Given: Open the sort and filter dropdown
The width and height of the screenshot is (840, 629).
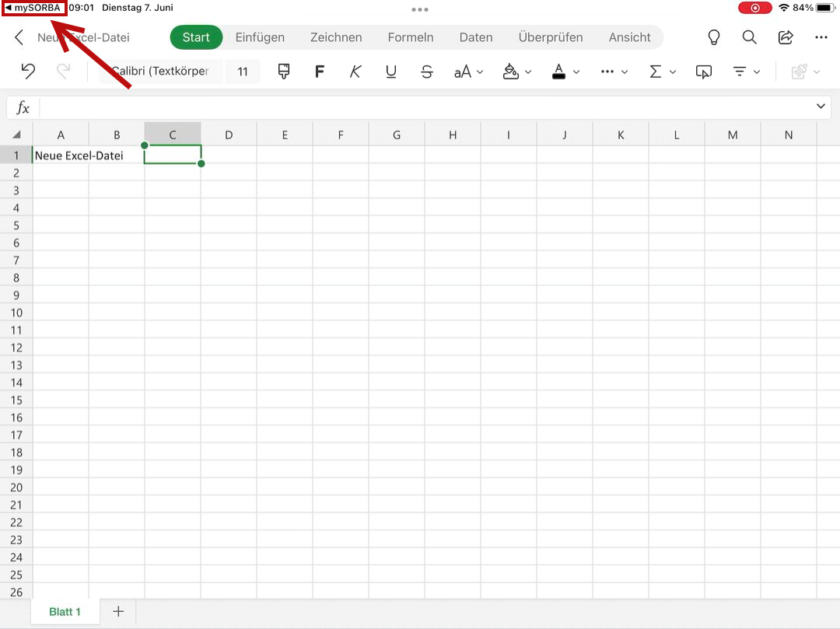Looking at the screenshot, I should tap(746, 72).
